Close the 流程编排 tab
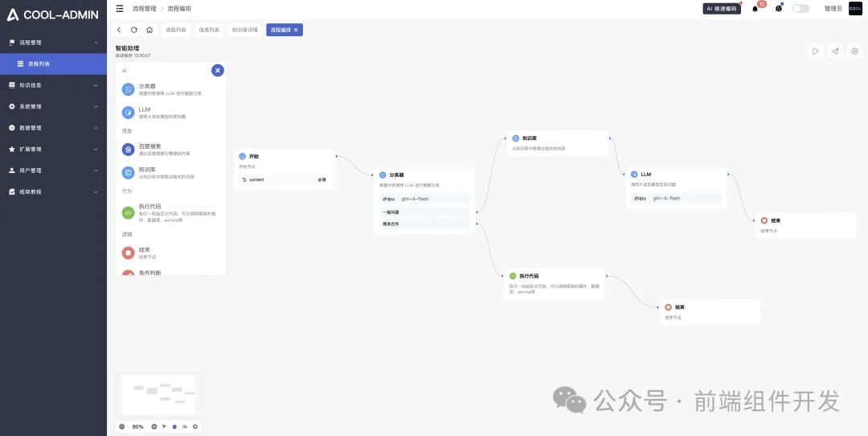Viewport: 868px width, 436px height. pos(296,30)
